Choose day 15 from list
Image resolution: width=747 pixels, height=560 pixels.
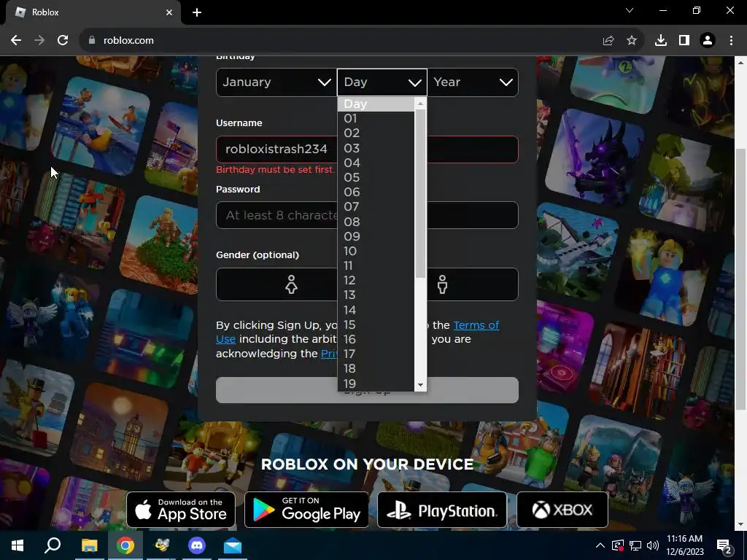click(376, 324)
